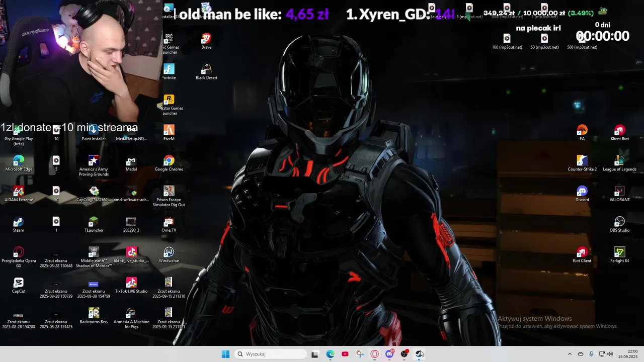This screenshot has width=644, height=362.
Task: Open the volume control tray icon
Action: pyautogui.click(x=610, y=354)
